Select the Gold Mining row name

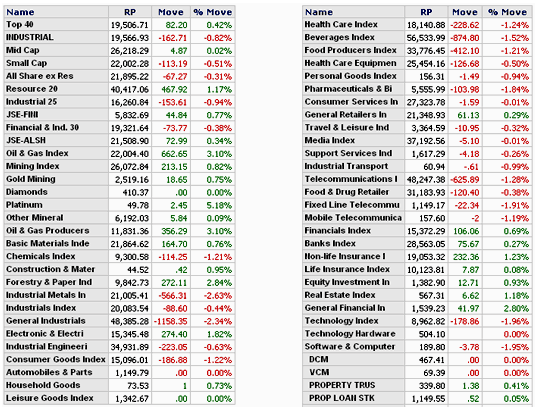(31, 179)
